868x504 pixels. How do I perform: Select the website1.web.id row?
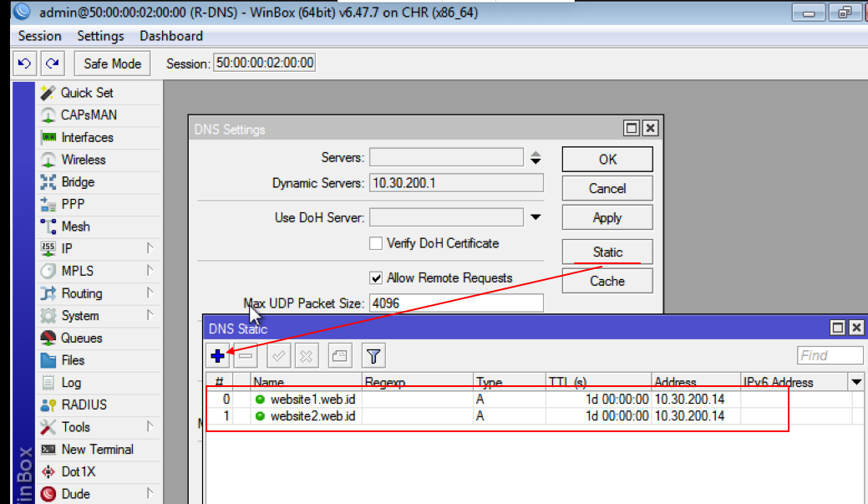coord(534,400)
